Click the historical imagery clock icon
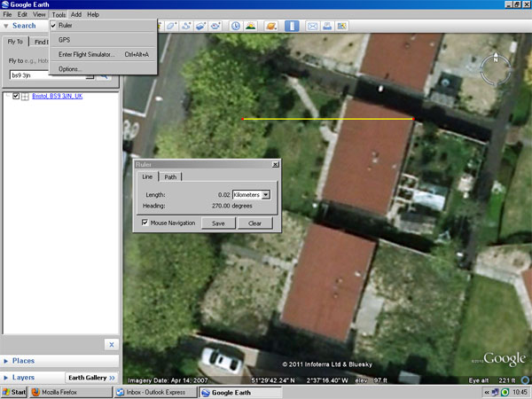 tap(236, 26)
